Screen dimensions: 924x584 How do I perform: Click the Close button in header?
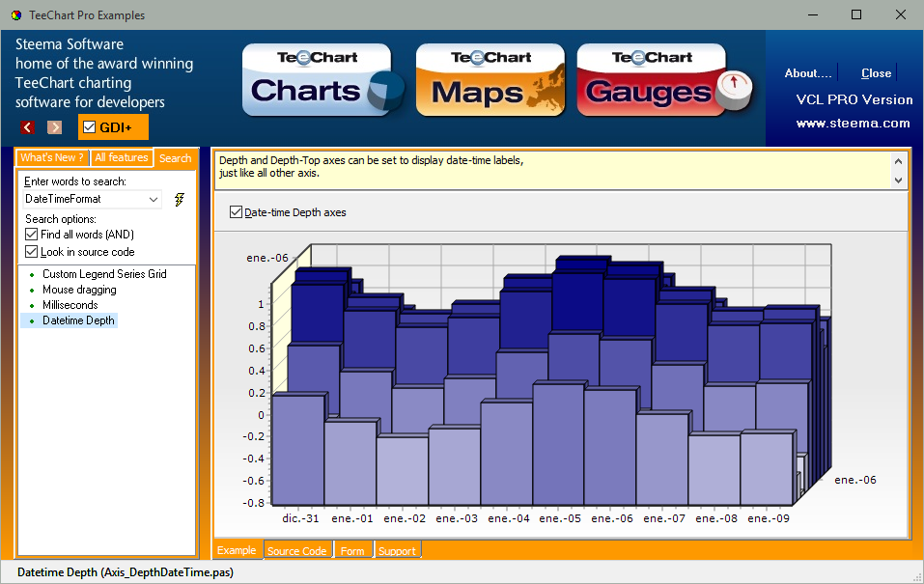point(877,73)
